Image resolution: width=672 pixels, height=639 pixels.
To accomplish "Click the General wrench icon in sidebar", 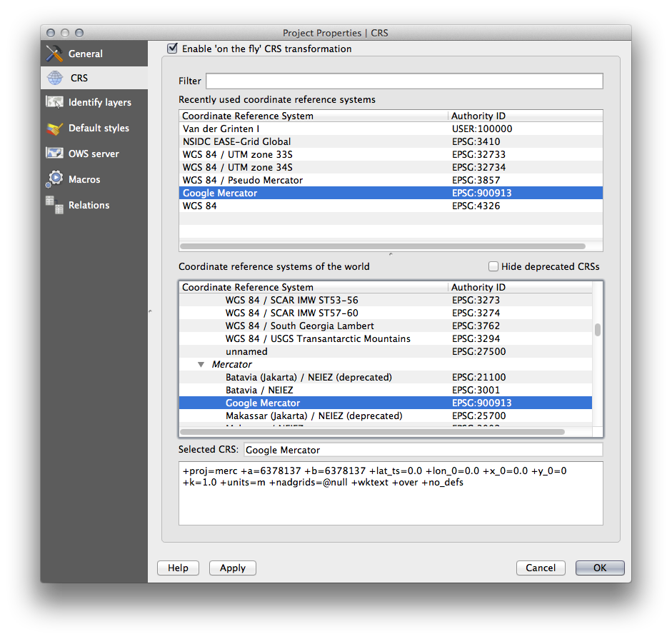I will coord(55,54).
